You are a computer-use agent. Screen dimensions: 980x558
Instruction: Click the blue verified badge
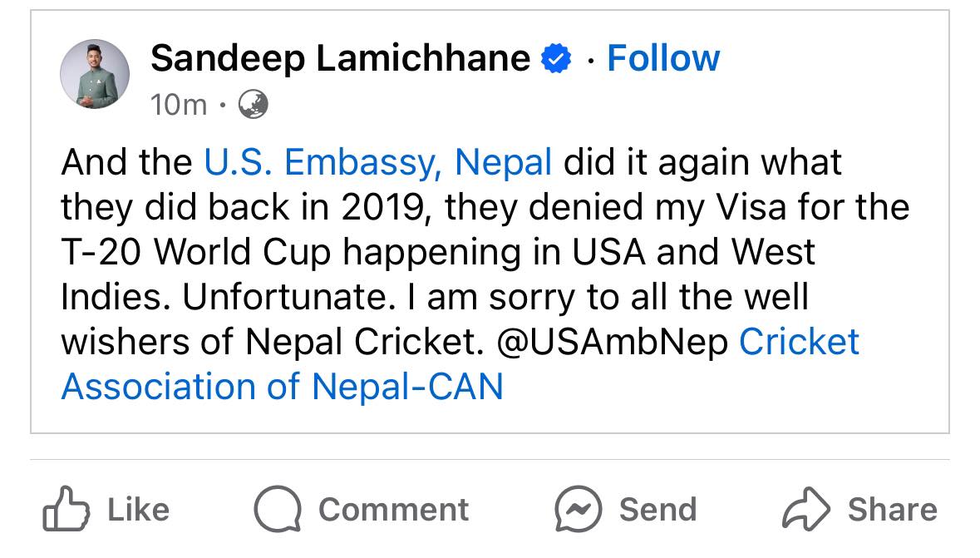556,59
